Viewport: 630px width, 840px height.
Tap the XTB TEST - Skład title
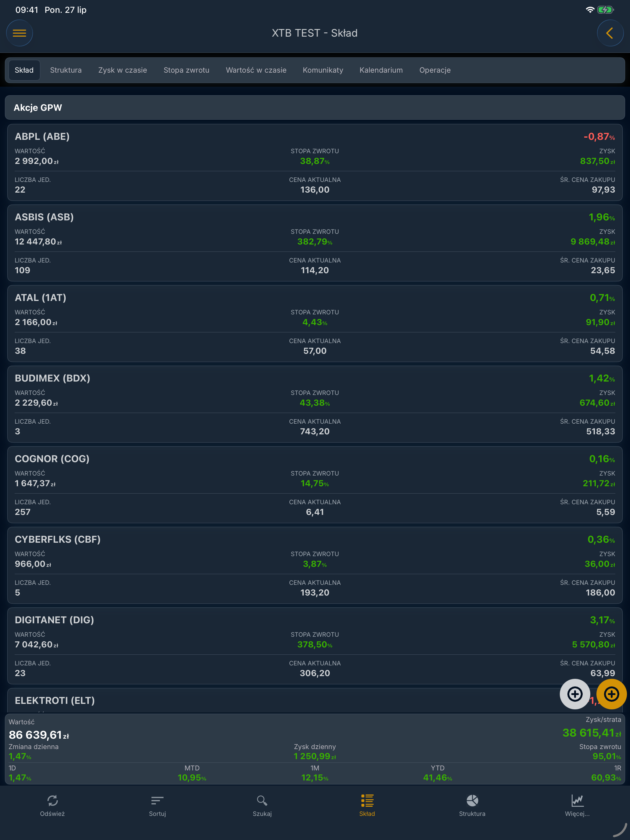[x=315, y=33]
